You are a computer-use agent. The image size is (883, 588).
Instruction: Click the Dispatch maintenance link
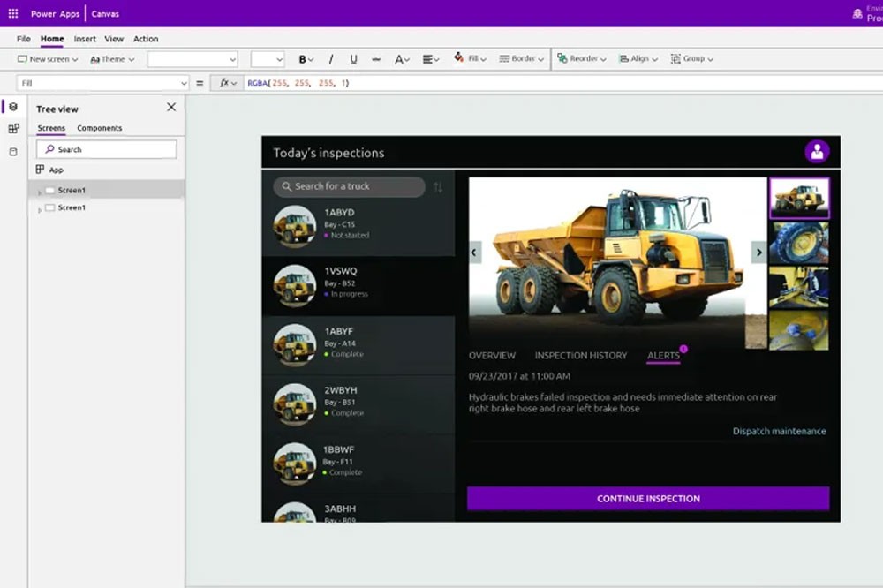[779, 431]
